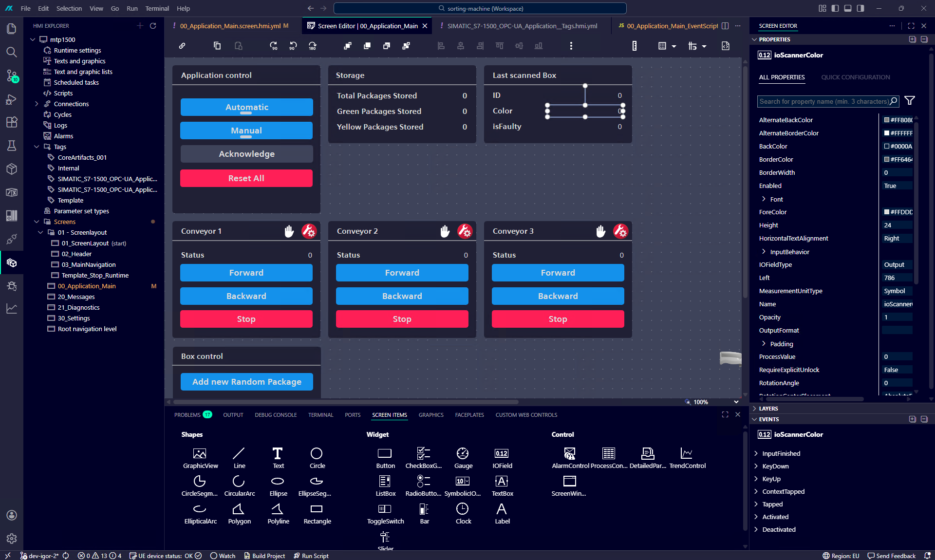The height and width of the screenshot is (560, 935).
Task: Open the Clock widget
Action: [463, 514]
